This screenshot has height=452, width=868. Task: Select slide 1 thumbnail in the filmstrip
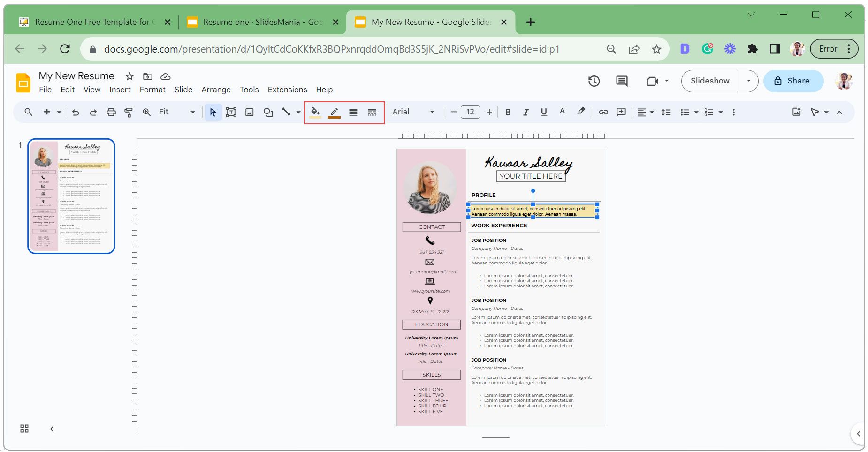(70, 197)
